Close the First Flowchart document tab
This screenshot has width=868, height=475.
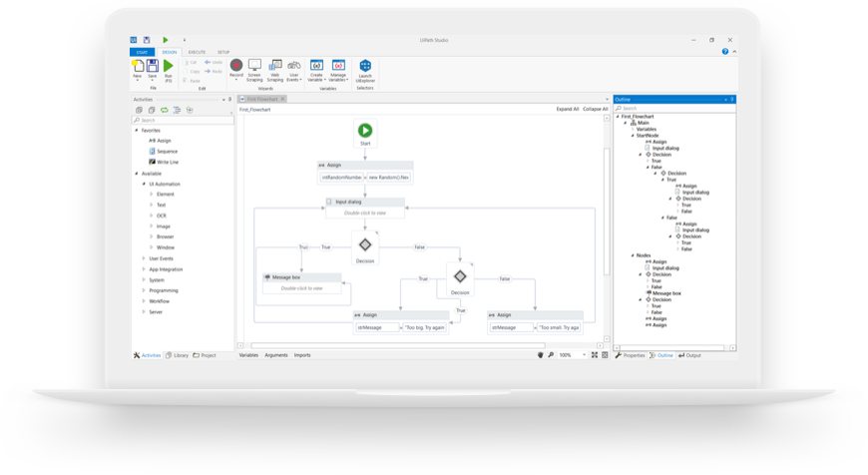(282, 99)
